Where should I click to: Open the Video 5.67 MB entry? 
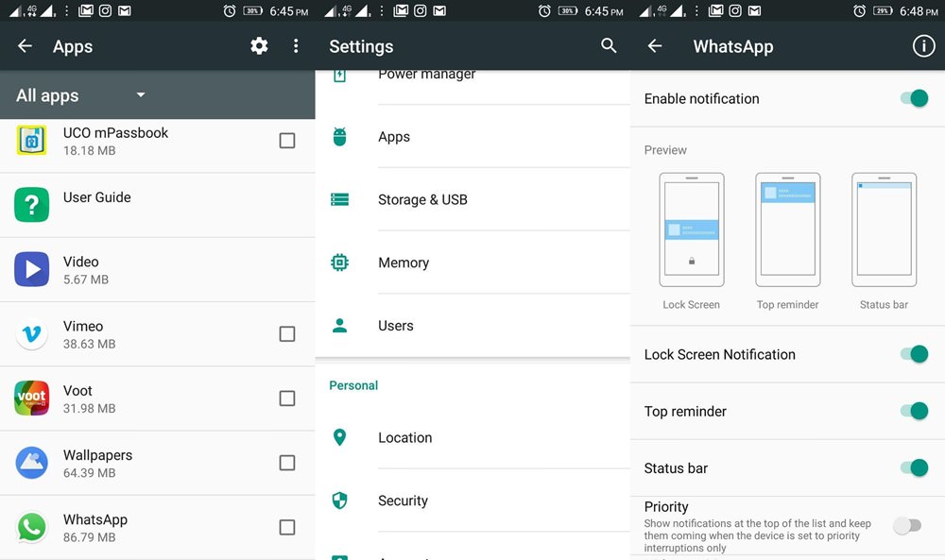pos(157,270)
